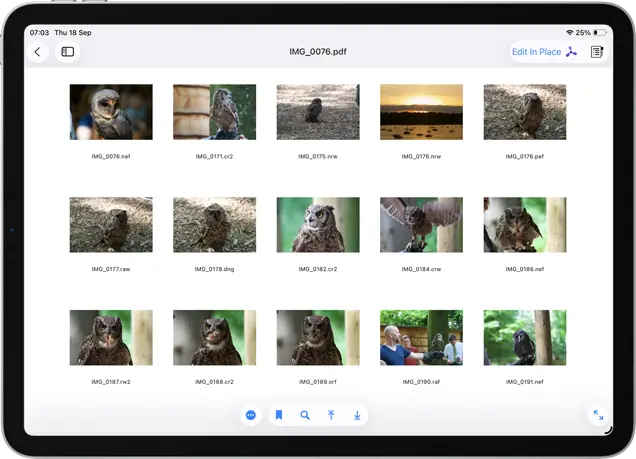
Task: Select the IMG_0176.nrw sunset thumbnail
Action: (421, 112)
